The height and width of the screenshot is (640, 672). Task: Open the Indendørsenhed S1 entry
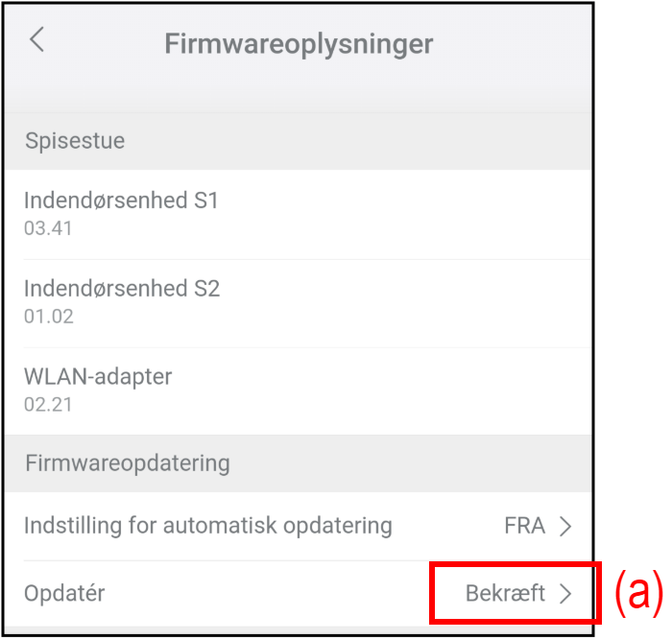[122, 201]
